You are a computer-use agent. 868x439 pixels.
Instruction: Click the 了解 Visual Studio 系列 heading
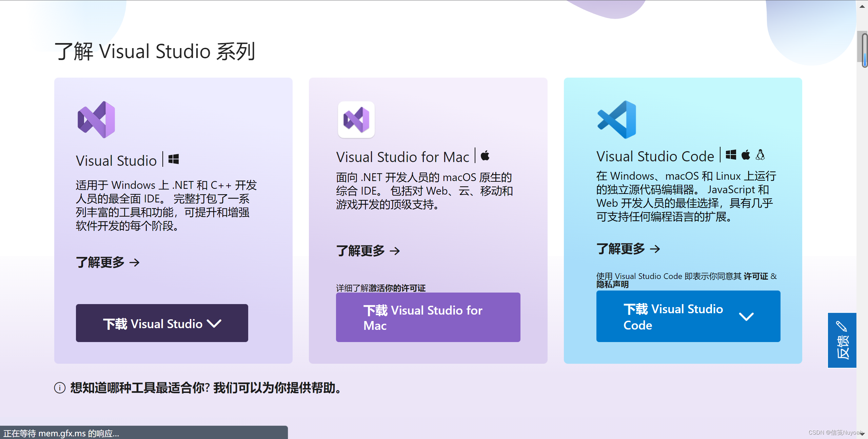155,51
